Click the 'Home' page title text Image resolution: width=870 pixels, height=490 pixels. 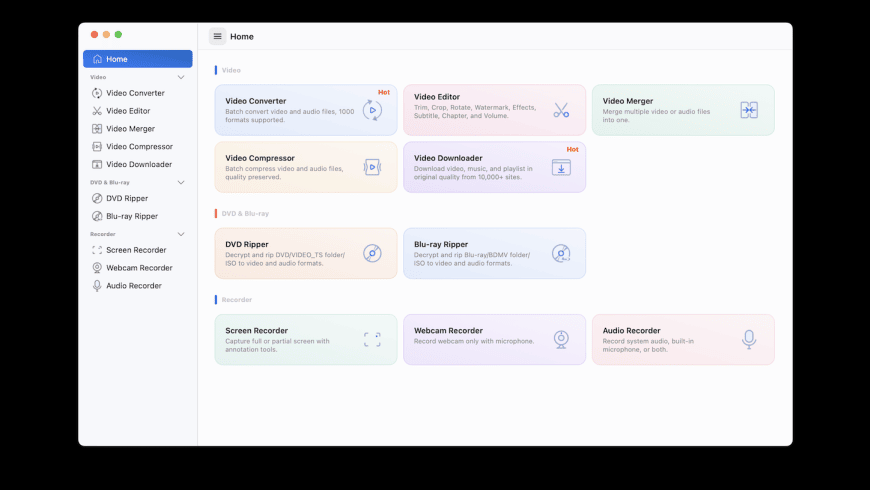pyautogui.click(x=242, y=37)
